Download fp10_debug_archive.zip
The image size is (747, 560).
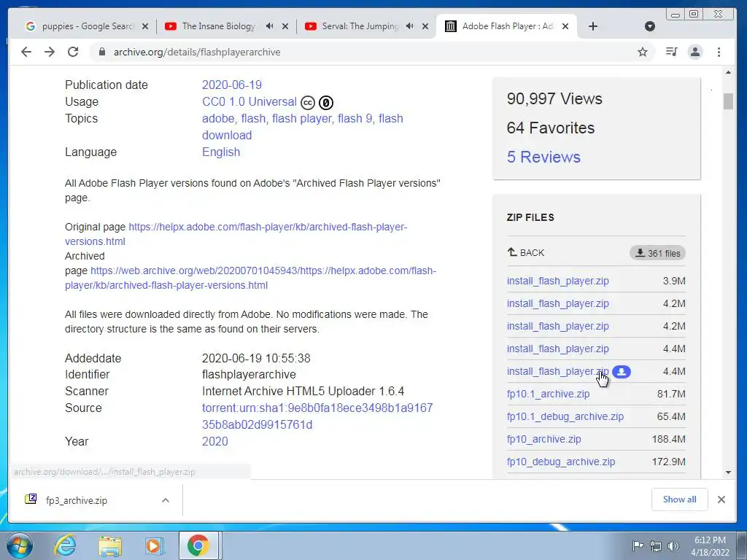pyautogui.click(x=561, y=462)
